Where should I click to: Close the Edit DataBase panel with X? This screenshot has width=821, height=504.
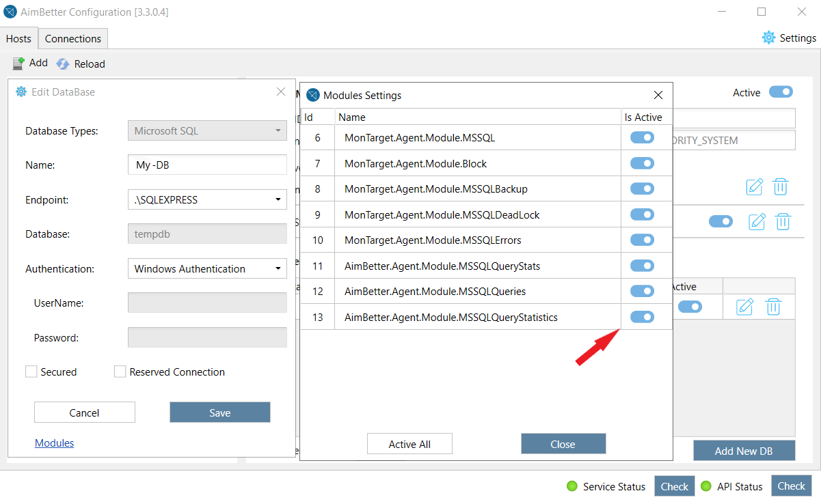[281, 92]
